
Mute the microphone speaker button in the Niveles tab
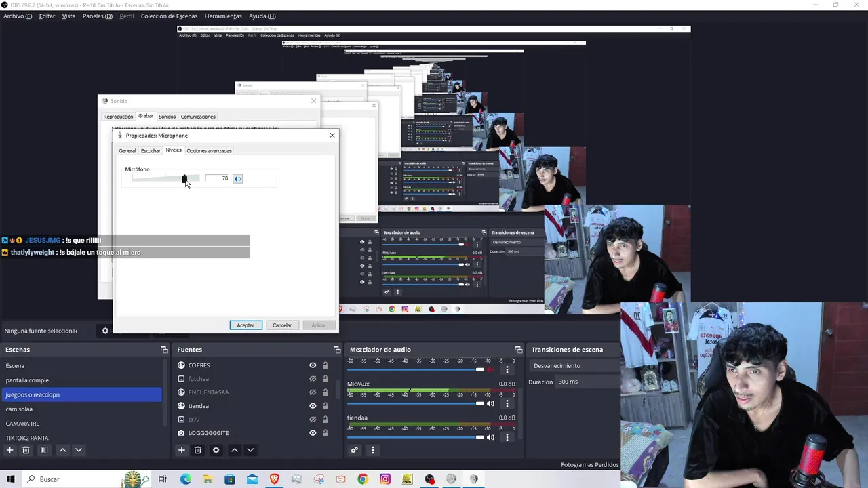point(237,178)
